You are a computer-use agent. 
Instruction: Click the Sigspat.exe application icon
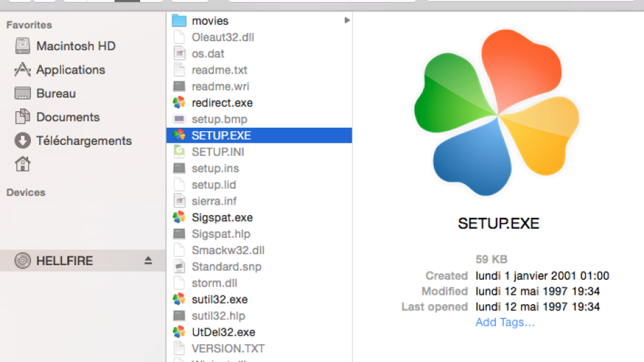[x=179, y=217]
